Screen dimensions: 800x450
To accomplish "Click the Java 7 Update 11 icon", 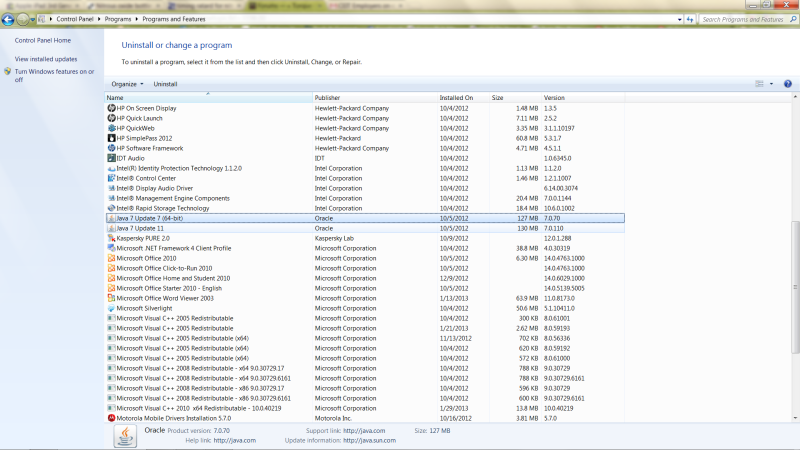I will coord(111,228).
